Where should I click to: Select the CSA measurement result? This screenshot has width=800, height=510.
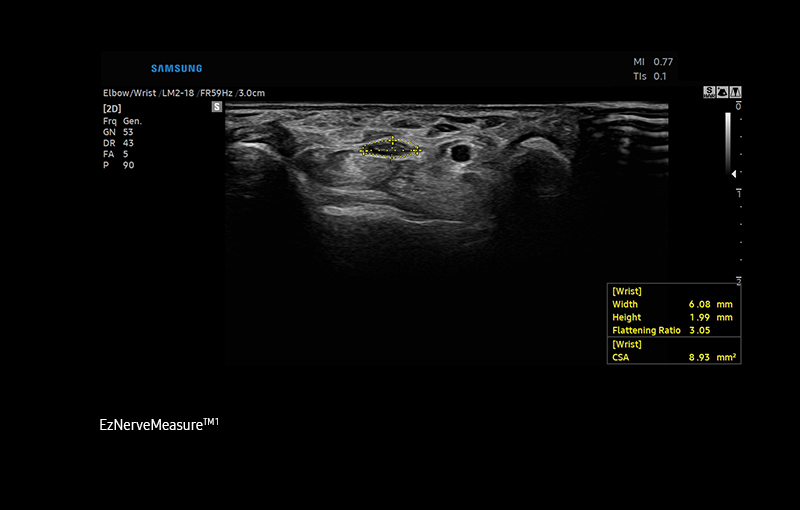pos(674,356)
